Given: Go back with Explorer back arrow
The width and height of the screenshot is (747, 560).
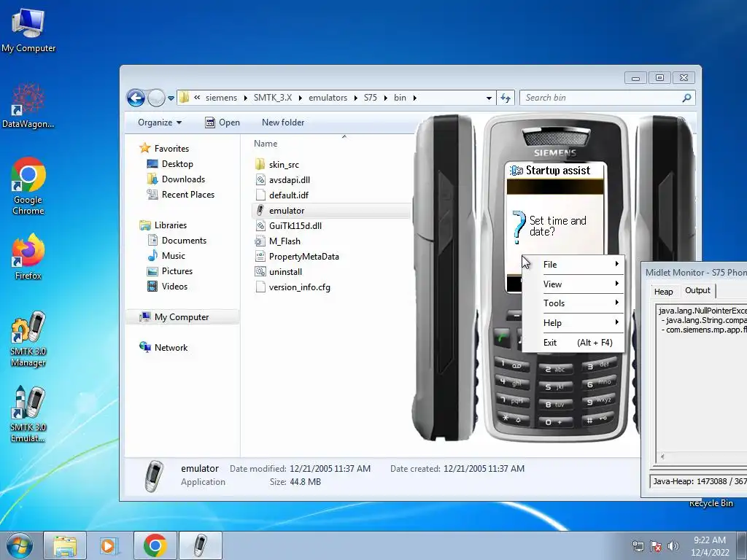Looking at the screenshot, I should click(136, 98).
